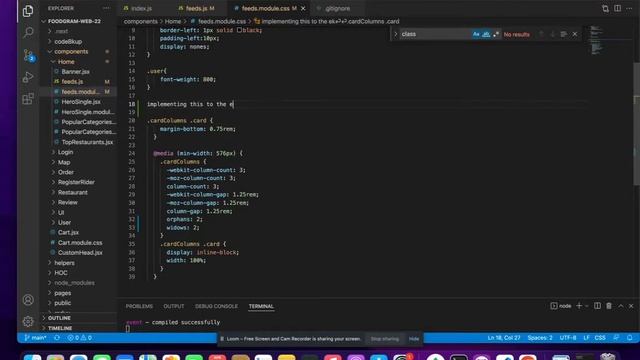
Task: Open the PROBLEMS panel tab
Action: click(139, 306)
